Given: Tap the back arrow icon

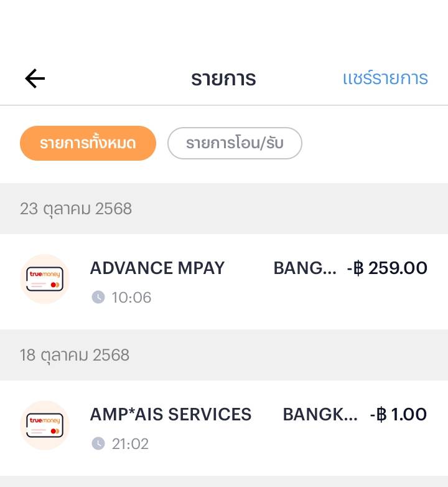Looking at the screenshot, I should [x=35, y=78].
